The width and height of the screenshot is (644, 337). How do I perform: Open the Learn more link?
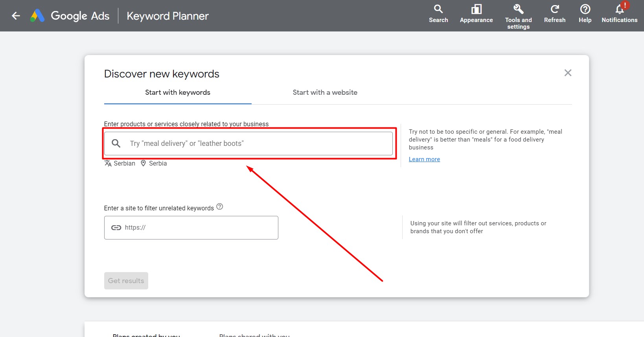(424, 159)
